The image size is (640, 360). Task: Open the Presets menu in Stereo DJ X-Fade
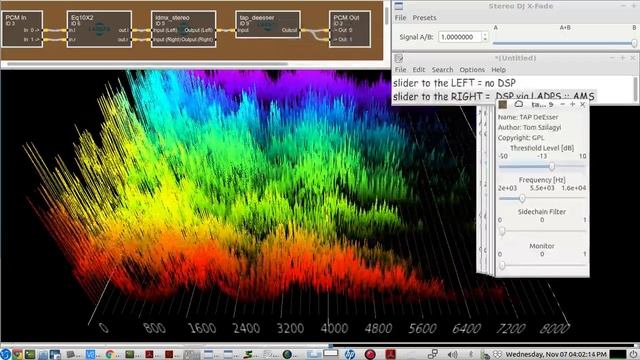[x=424, y=18]
